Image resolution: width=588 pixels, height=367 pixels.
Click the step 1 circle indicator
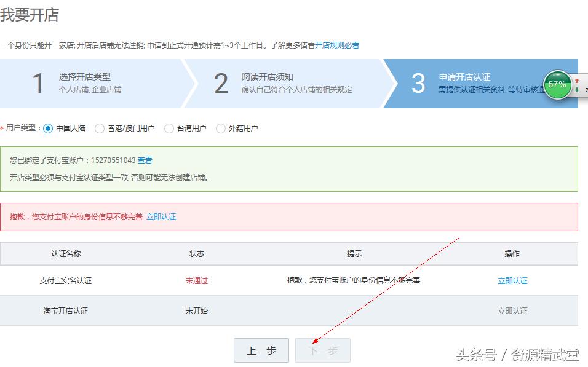[x=38, y=84]
